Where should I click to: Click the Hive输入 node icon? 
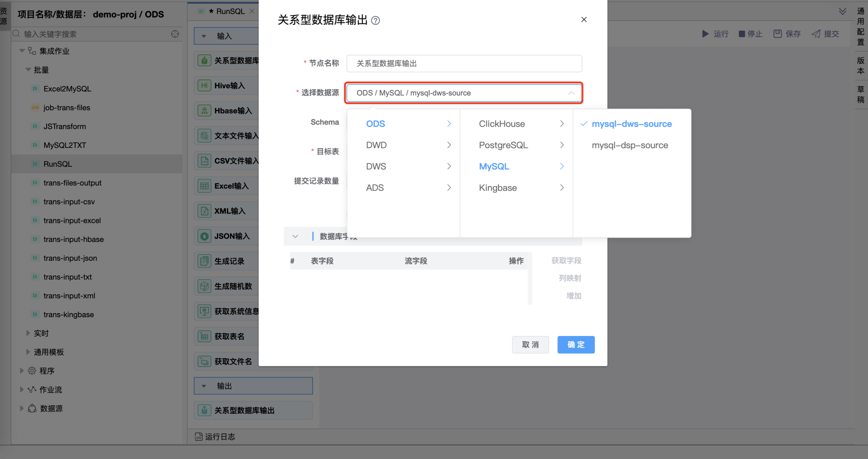point(204,85)
